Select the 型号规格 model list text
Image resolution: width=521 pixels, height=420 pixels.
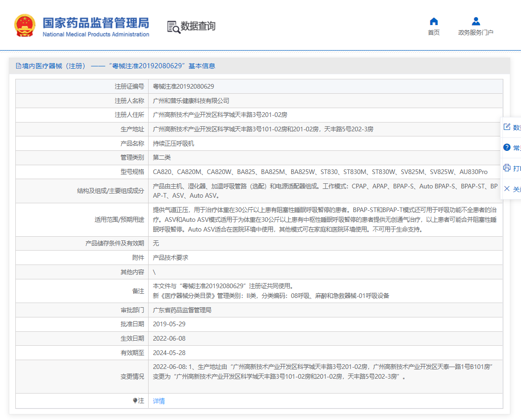point(320,172)
